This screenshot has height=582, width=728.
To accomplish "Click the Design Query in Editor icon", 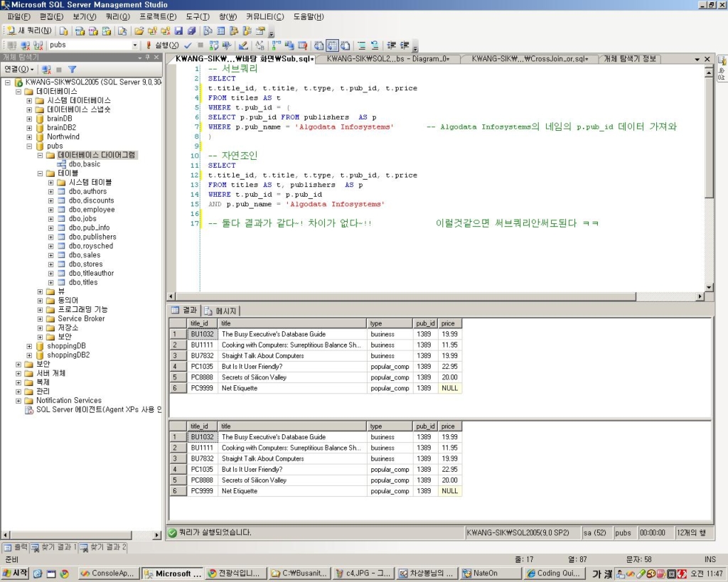I will tap(243, 45).
